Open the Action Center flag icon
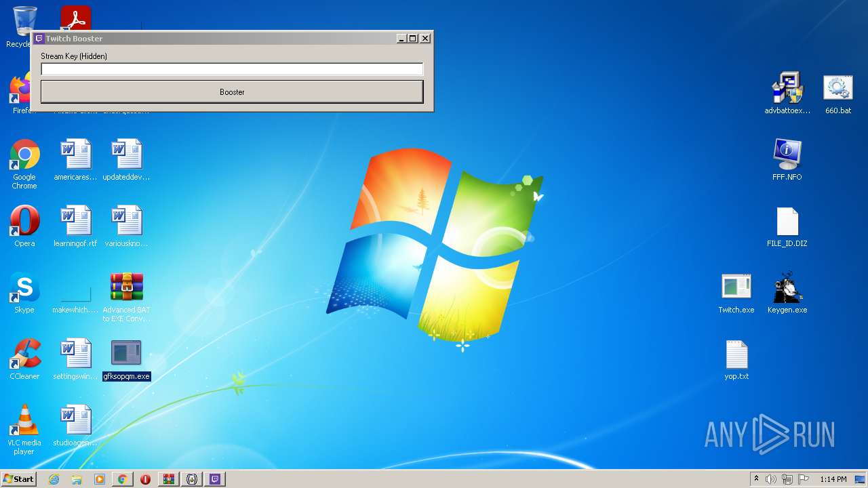Viewport: 868px width, 488px height. click(x=804, y=479)
